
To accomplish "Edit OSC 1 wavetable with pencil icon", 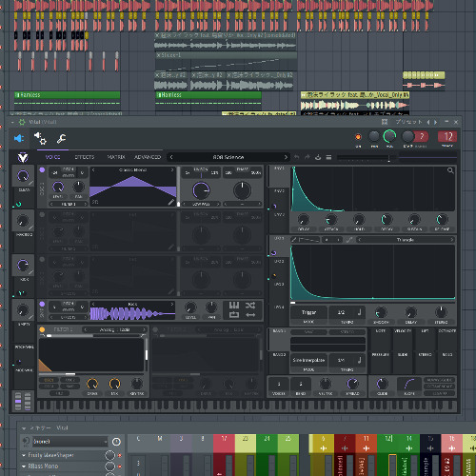I will (170, 202).
